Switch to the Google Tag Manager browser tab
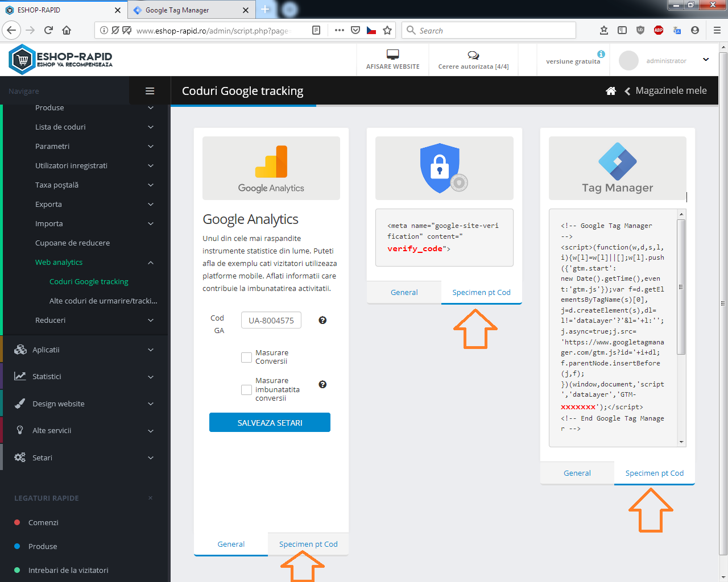 (191, 10)
